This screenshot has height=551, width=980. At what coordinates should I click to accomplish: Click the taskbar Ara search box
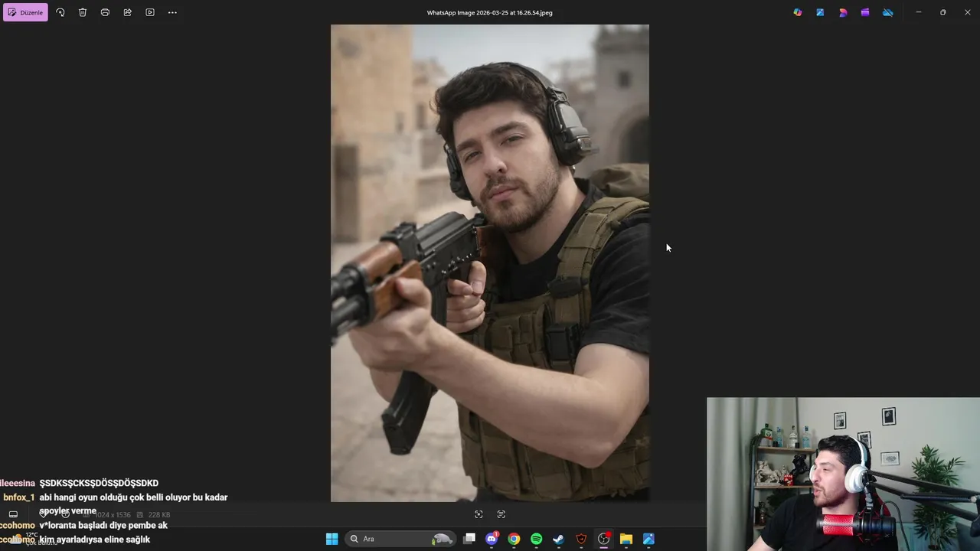401,539
